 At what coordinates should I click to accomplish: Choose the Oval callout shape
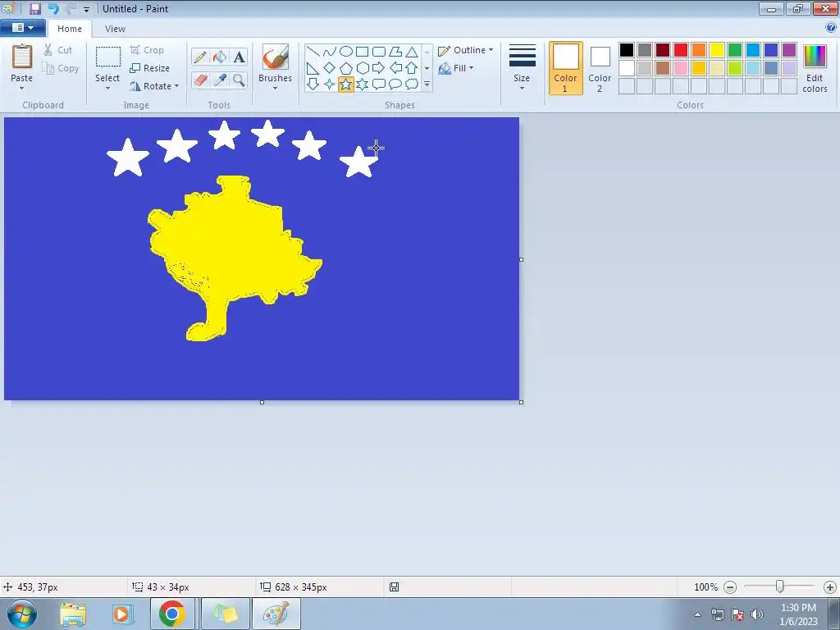click(x=395, y=84)
